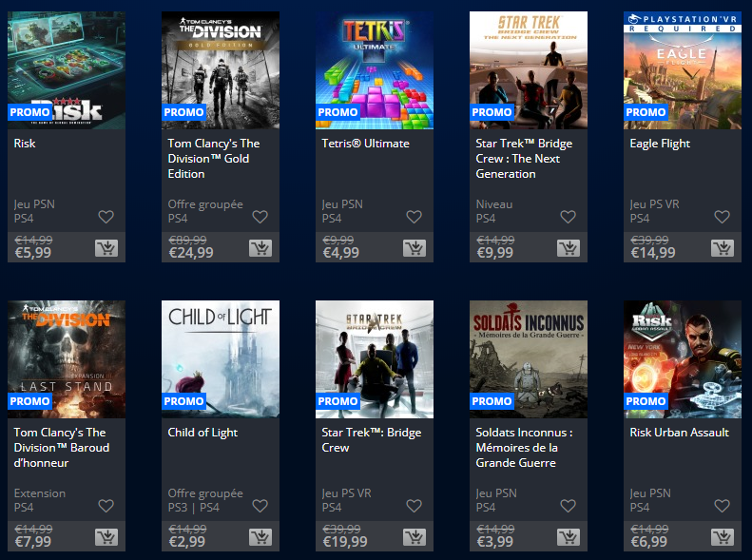Add Division Gold Edition to cart
The image size is (752, 560).
pos(260,248)
